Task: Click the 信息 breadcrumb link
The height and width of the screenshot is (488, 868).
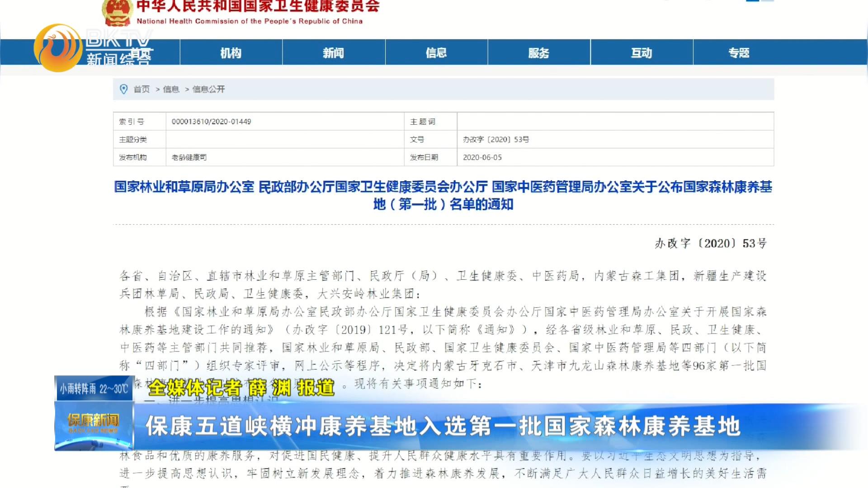Action: [x=171, y=89]
